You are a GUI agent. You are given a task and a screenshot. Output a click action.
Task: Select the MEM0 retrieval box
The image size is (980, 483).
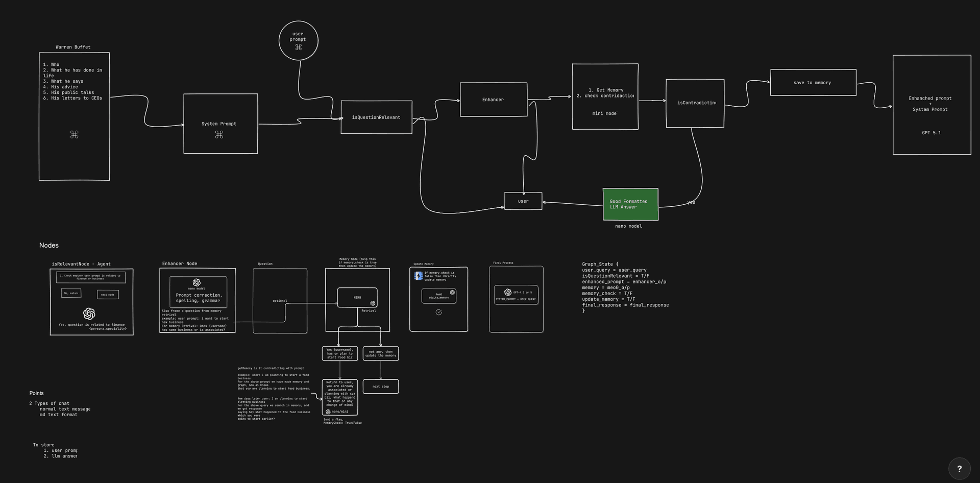tap(357, 297)
